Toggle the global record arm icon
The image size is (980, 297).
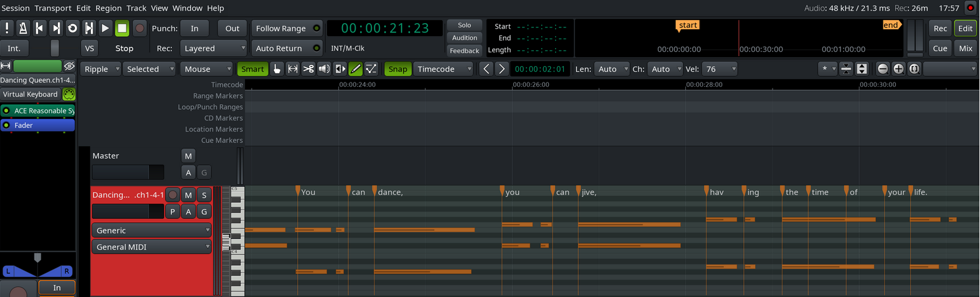click(x=140, y=28)
